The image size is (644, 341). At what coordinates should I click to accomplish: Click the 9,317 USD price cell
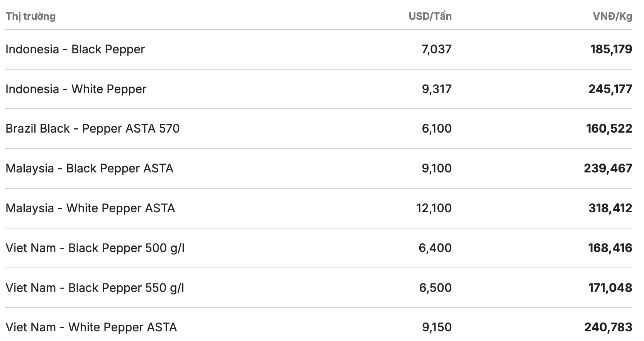pos(436,89)
